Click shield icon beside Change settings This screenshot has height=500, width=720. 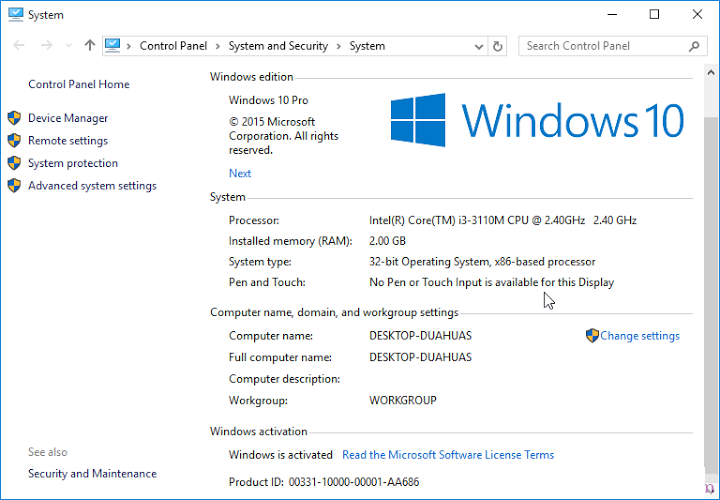coord(592,336)
